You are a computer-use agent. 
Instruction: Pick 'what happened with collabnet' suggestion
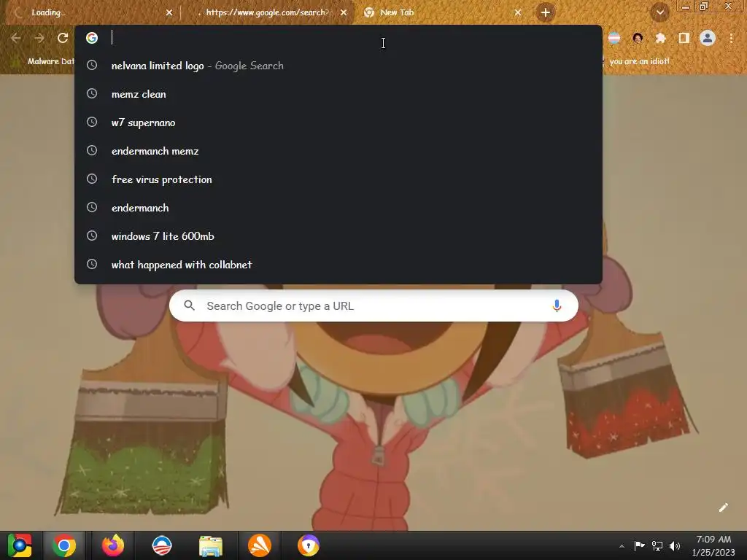coord(338,265)
